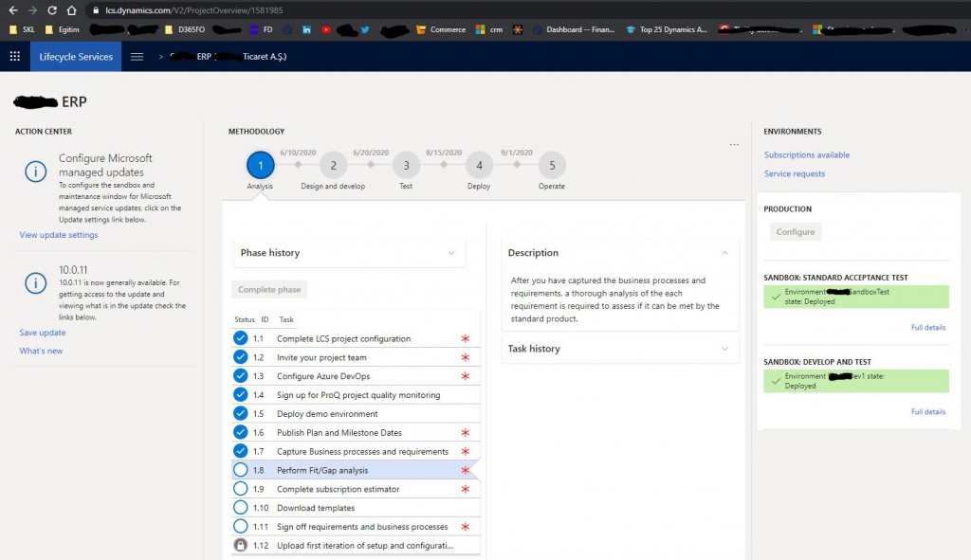Select the dev1 deployed environment tile

856,381
